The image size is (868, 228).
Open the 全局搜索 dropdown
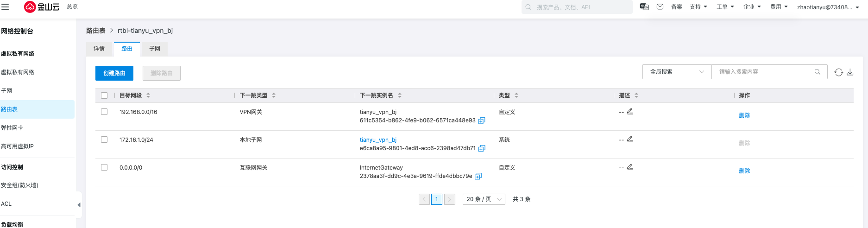(x=677, y=72)
